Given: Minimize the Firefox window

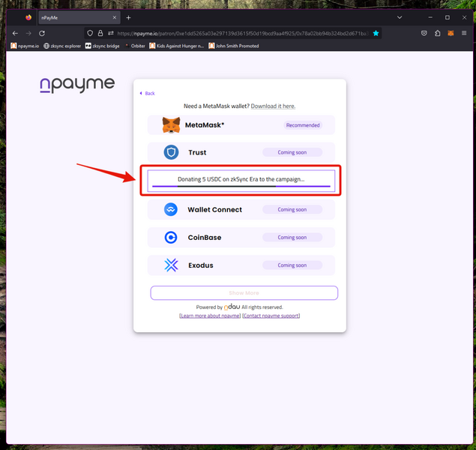Looking at the screenshot, I should point(430,17).
